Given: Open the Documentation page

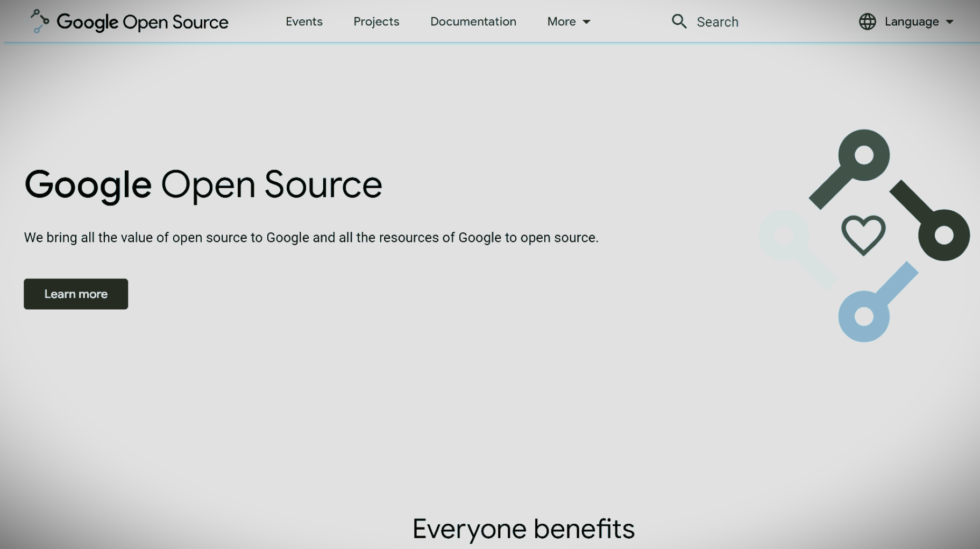Looking at the screenshot, I should [473, 22].
